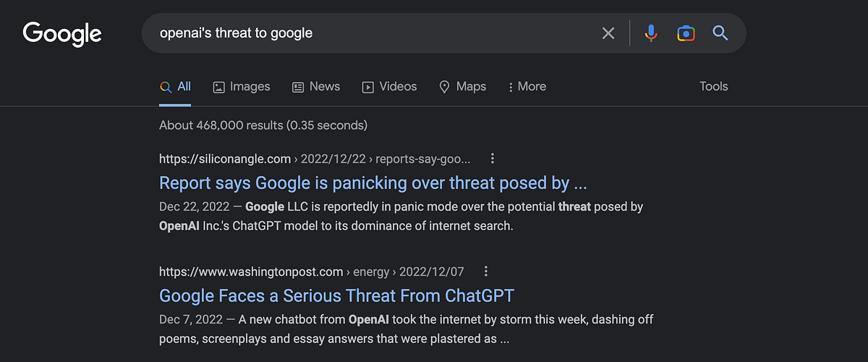Open search by image camera icon
Image resolution: width=868 pixels, height=362 pixels.
point(686,33)
